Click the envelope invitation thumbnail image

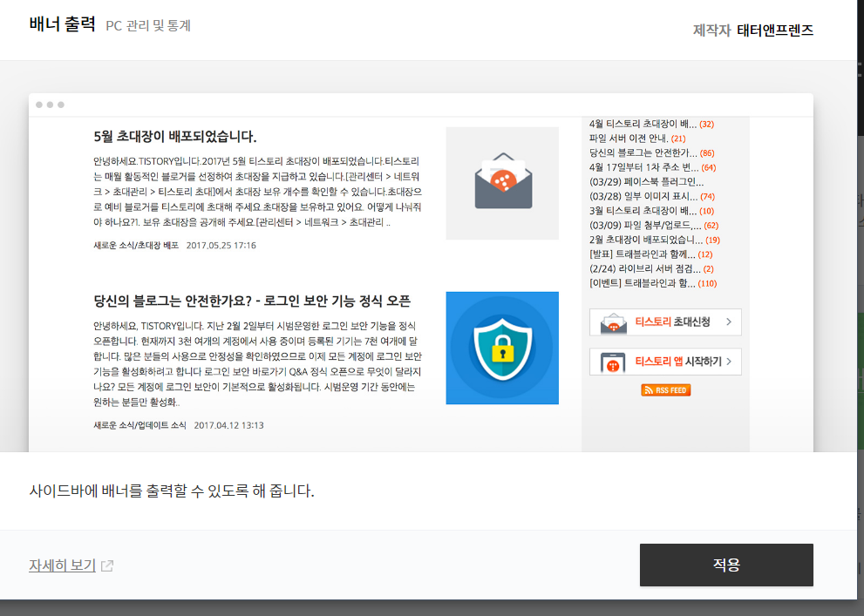coord(502,183)
